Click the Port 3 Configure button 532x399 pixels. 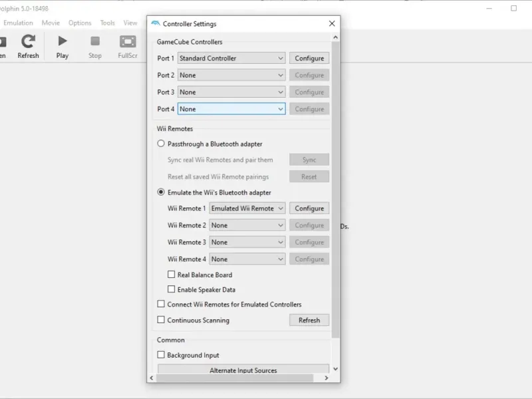pos(309,92)
